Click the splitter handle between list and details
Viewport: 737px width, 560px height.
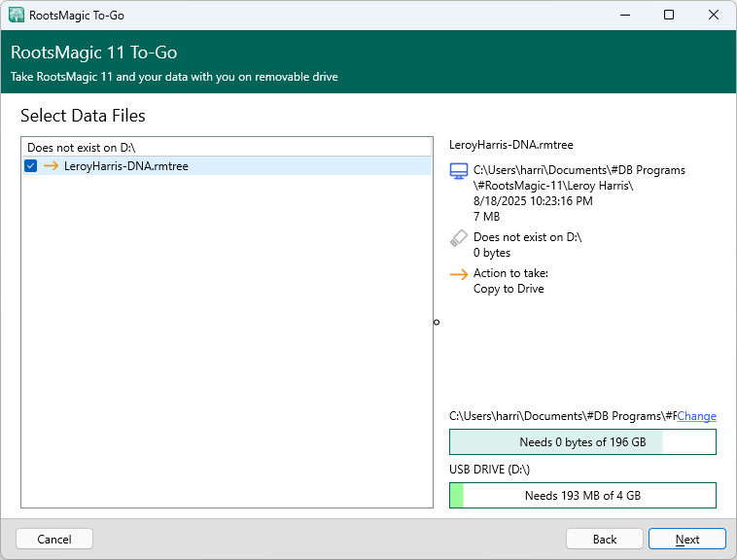pyautogui.click(x=437, y=322)
